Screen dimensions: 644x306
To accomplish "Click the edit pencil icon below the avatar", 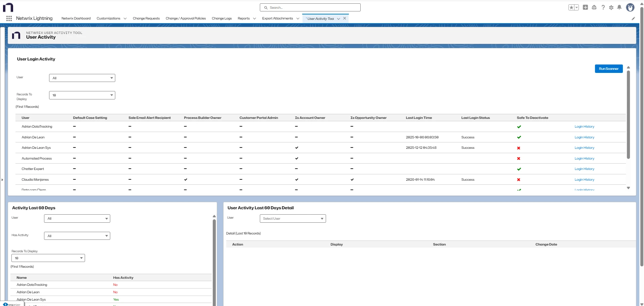I will 633,18.
